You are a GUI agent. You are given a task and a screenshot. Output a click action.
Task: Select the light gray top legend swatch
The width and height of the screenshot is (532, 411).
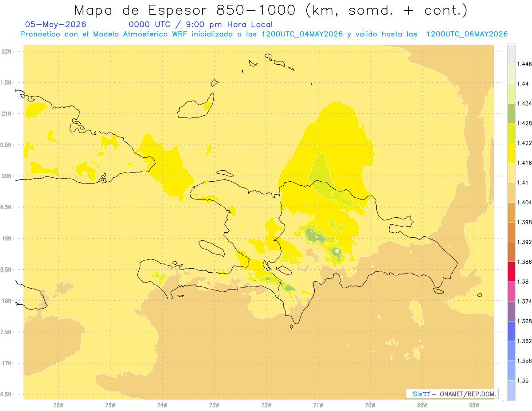[x=511, y=54]
